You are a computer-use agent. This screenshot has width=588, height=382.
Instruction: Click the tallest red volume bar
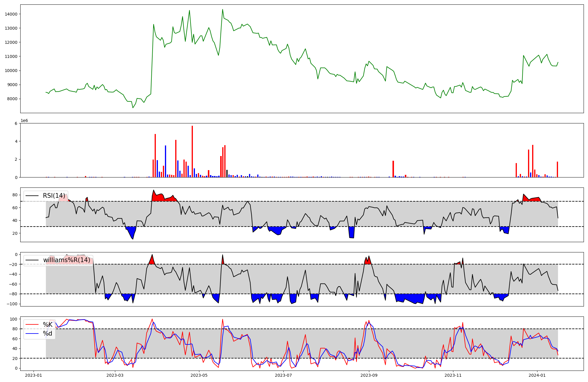(192, 151)
